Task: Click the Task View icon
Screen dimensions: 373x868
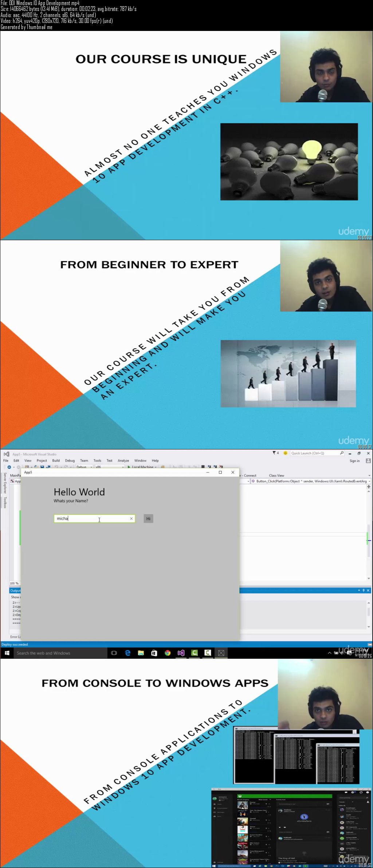Action: click(x=114, y=653)
